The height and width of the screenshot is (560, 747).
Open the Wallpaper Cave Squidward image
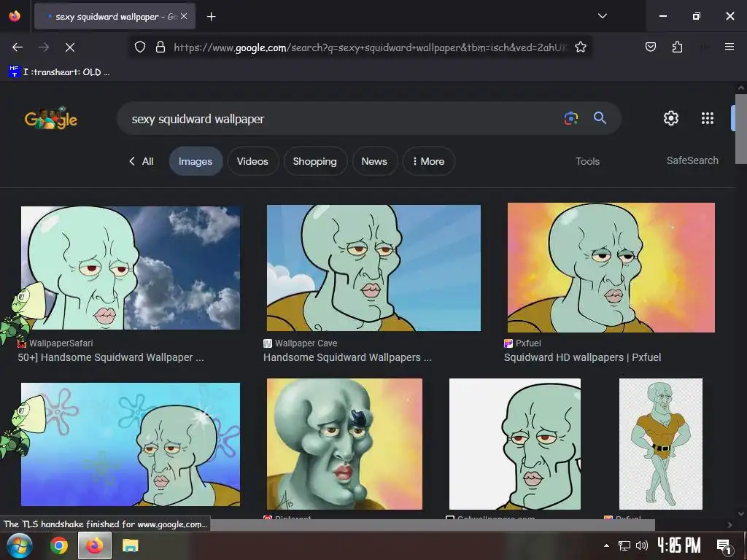click(373, 268)
